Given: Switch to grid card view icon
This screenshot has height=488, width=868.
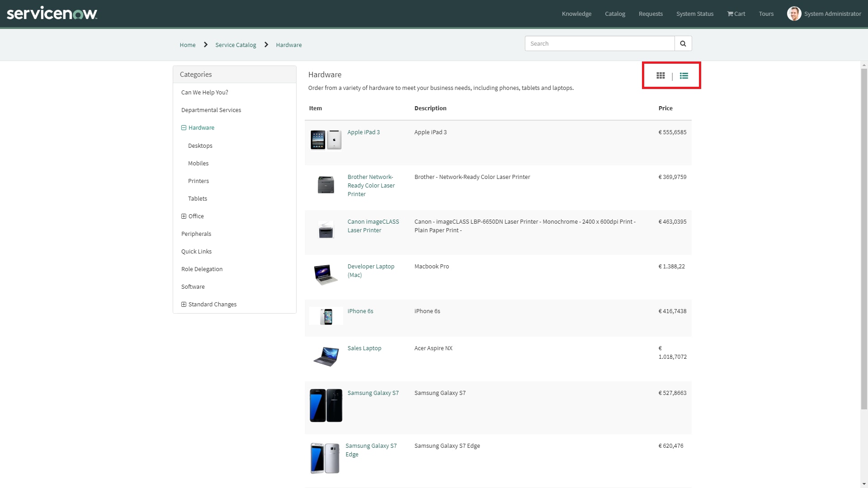Looking at the screenshot, I should pyautogui.click(x=660, y=75).
